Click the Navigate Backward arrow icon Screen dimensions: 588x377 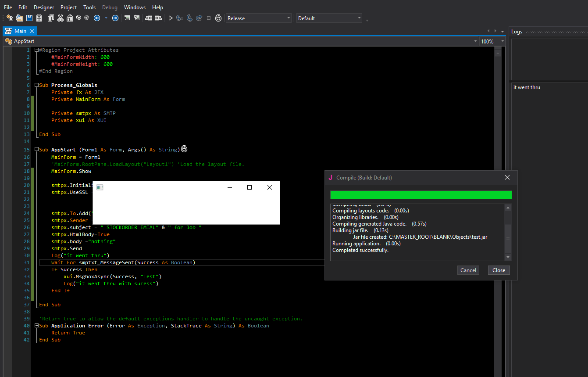point(97,18)
